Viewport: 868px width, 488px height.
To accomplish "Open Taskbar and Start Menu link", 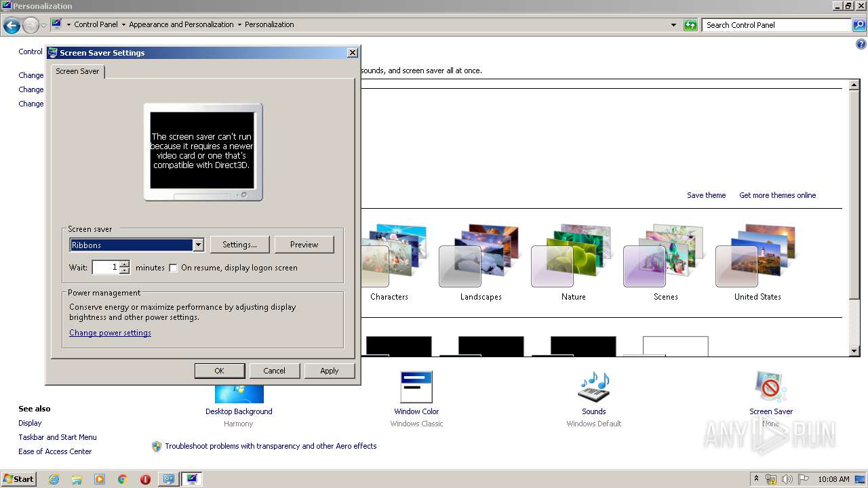I will tap(58, 437).
